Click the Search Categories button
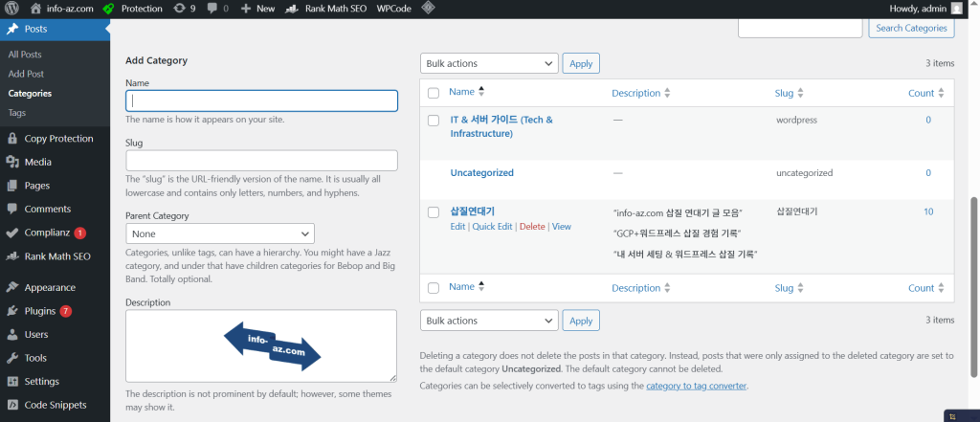 coord(911,28)
